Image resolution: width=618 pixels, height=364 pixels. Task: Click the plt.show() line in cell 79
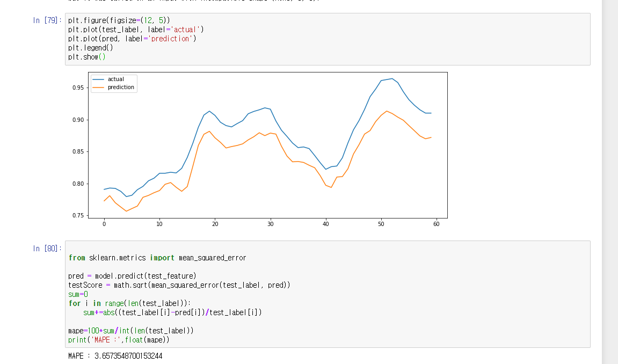[86, 56]
